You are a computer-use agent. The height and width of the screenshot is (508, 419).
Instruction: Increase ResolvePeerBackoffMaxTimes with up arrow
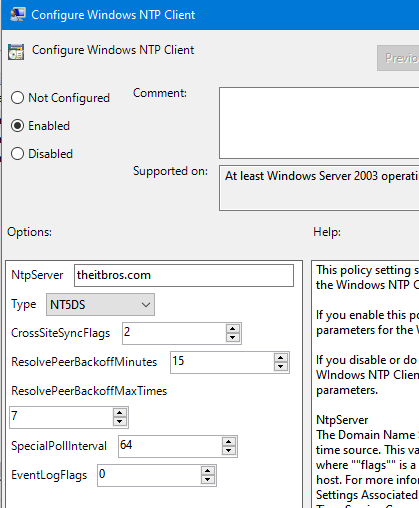120,413
